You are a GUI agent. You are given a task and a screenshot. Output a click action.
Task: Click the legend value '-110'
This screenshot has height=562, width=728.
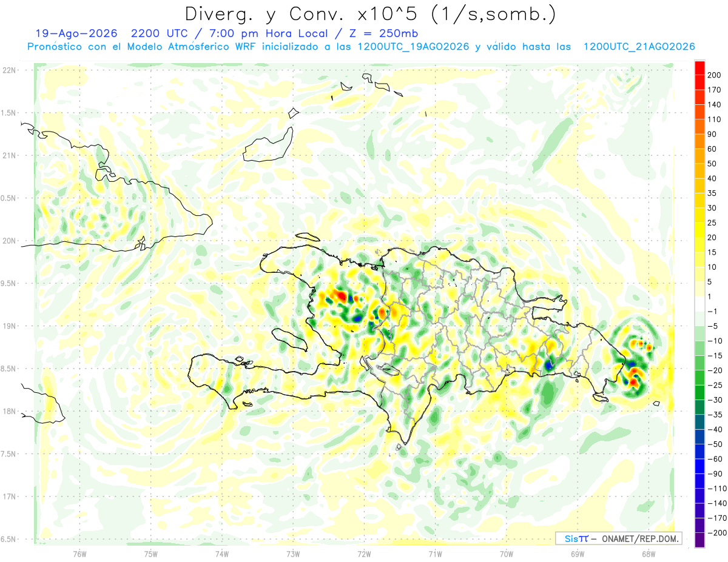pos(716,489)
